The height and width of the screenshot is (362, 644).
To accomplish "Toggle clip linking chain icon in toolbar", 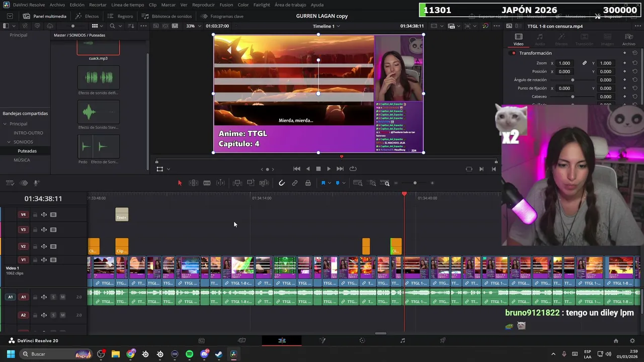I will (295, 183).
